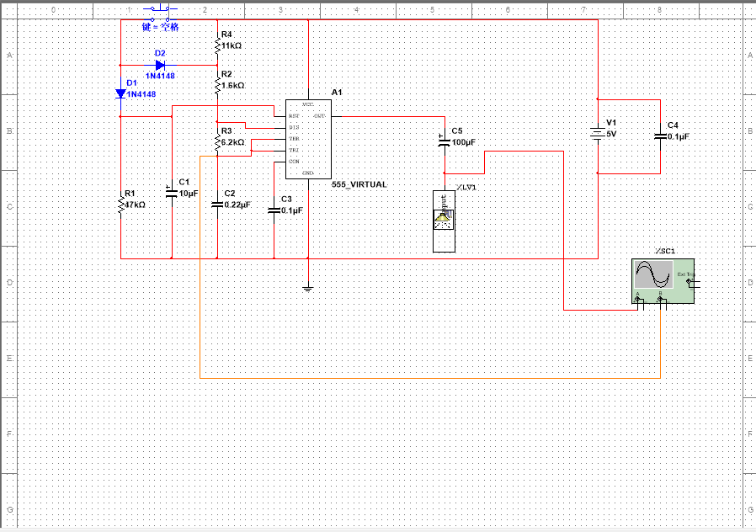
Task: Click the oscilloscope Ext Trig terminal
Action: (x=690, y=281)
